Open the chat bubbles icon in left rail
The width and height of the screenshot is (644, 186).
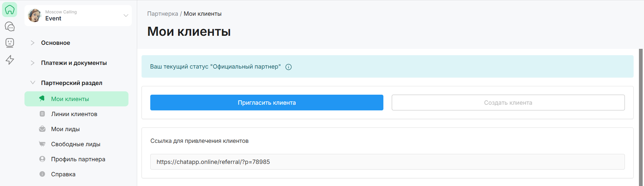click(10, 26)
